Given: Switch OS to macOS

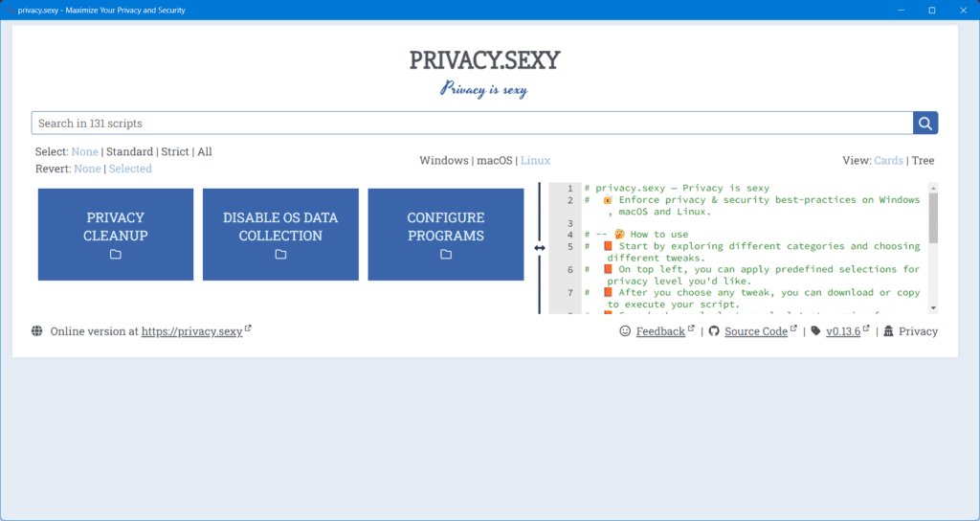Looking at the screenshot, I should pyautogui.click(x=495, y=160).
